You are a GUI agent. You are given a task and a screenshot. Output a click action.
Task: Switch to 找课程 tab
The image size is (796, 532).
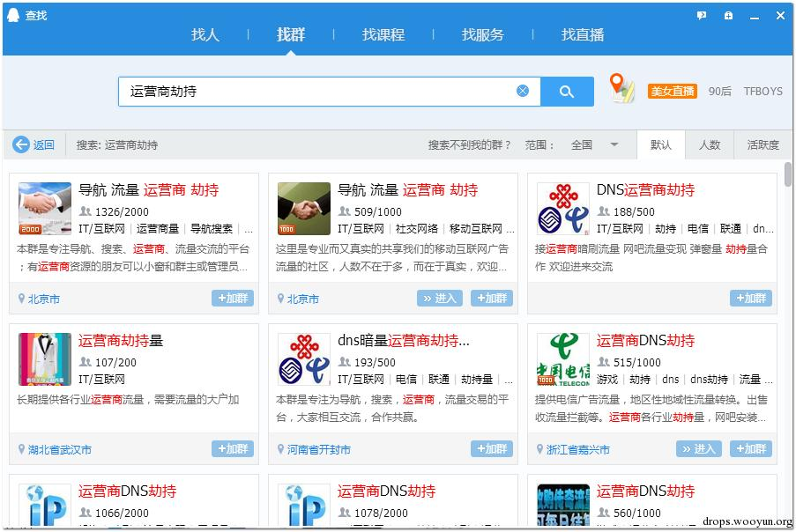click(383, 34)
